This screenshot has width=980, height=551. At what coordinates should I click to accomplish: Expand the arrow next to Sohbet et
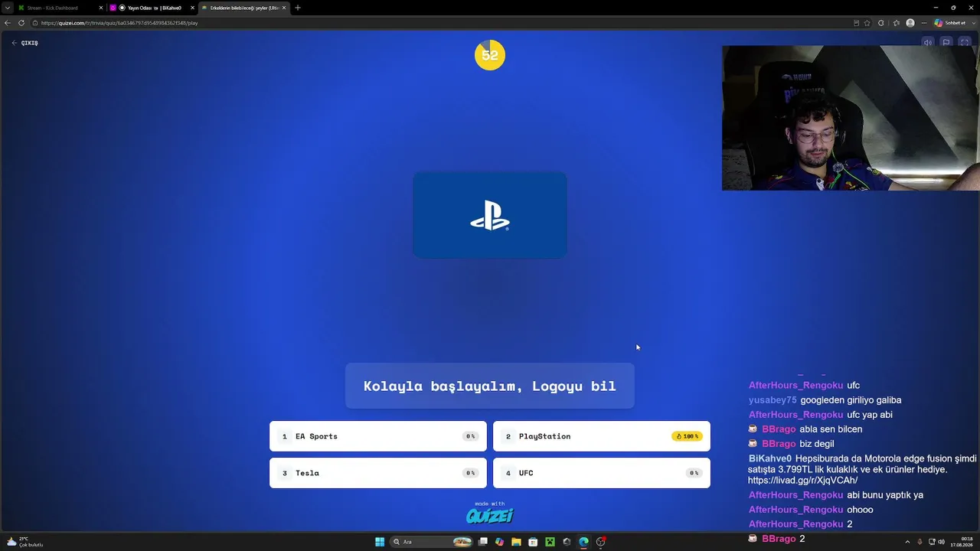972,23
